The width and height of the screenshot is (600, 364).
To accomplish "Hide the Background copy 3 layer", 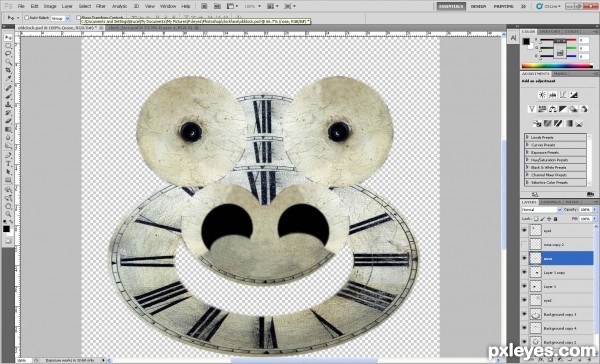I will point(524,314).
